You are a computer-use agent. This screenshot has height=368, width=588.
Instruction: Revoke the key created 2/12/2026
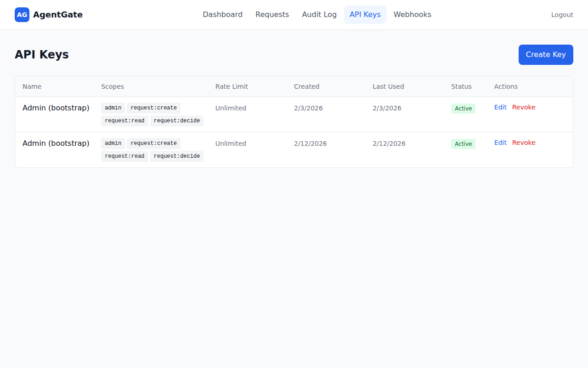tap(524, 143)
